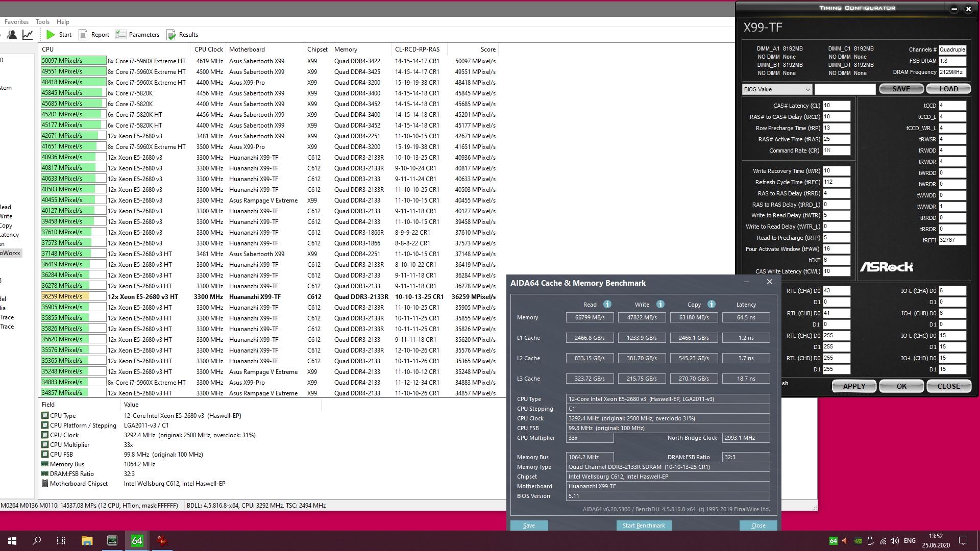Click the Start Benchmark button
The height and width of the screenshot is (551, 980).
point(643,525)
